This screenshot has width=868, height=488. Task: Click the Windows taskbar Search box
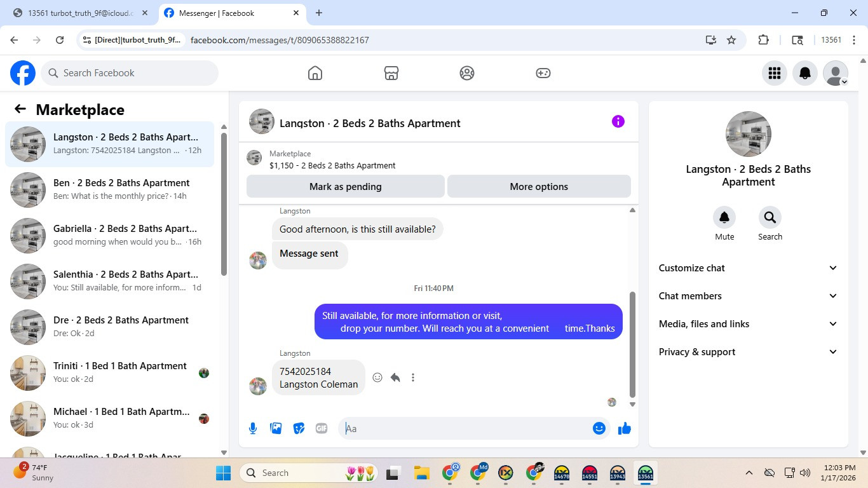click(x=309, y=473)
